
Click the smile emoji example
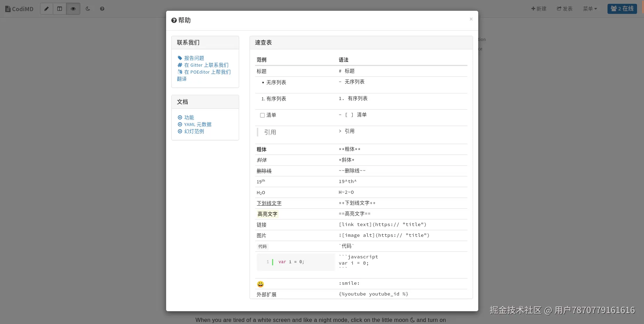[260, 284]
